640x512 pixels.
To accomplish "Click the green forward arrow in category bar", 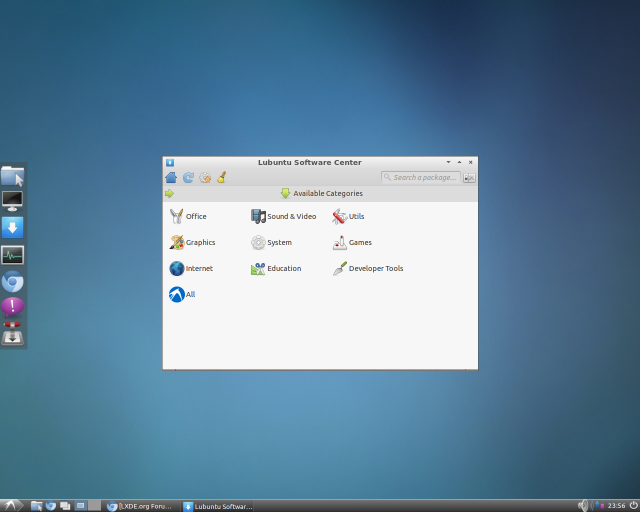I will point(169,194).
